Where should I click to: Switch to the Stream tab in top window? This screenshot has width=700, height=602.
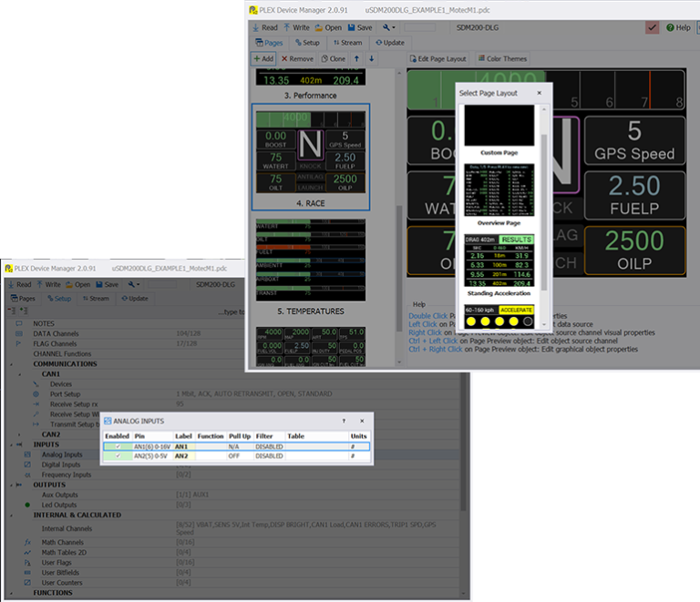click(347, 42)
